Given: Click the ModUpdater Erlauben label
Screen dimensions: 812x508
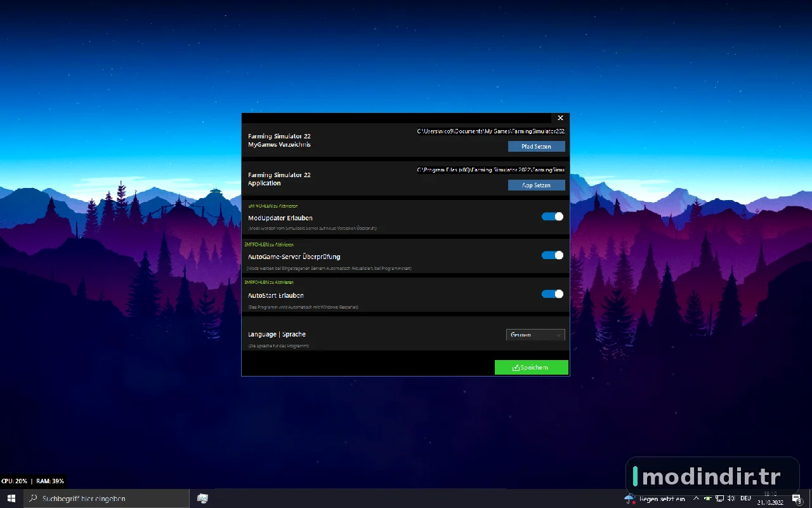Looking at the screenshot, I should point(280,218).
